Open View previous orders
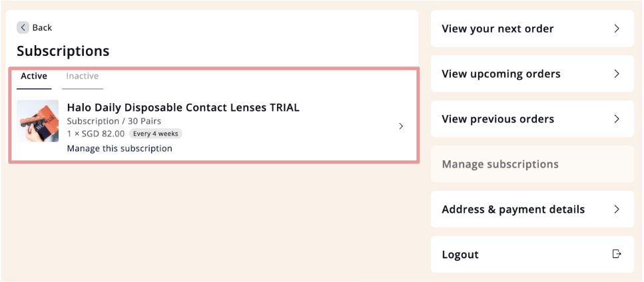The width and height of the screenshot is (644, 282). pos(532,118)
